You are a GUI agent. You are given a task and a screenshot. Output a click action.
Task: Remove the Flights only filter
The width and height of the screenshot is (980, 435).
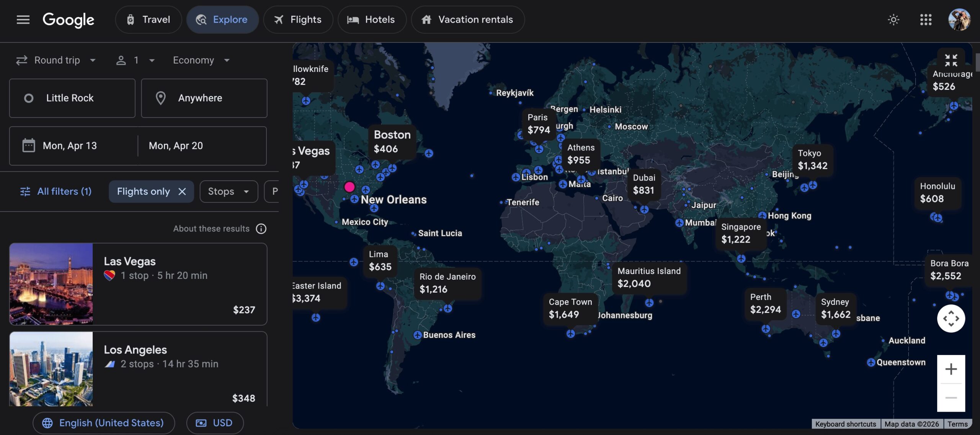183,191
